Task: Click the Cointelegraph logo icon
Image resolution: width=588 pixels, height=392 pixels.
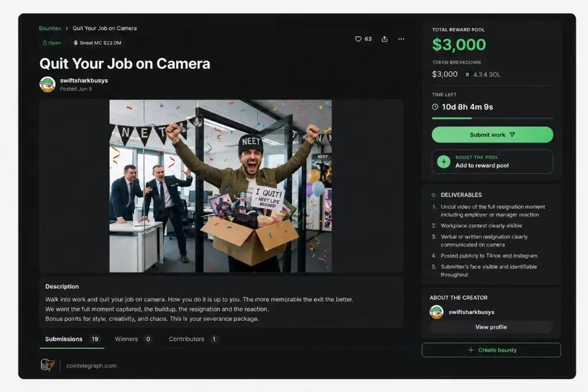Action: pos(48,365)
